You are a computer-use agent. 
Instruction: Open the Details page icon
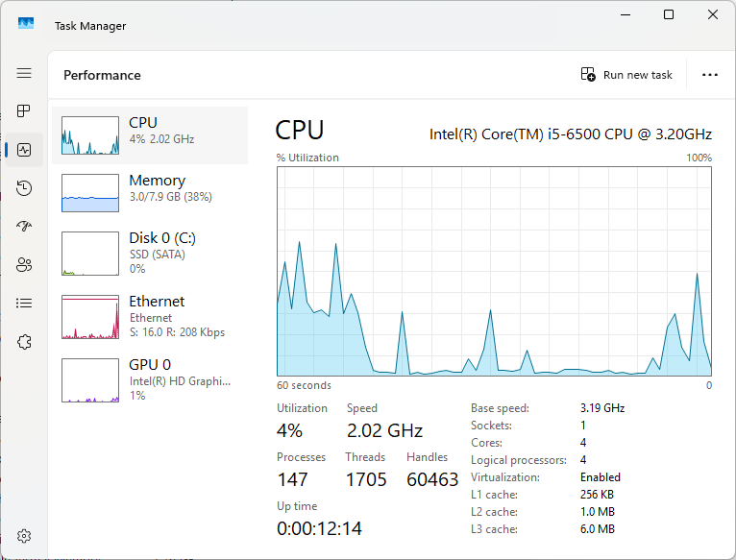coord(24,304)
